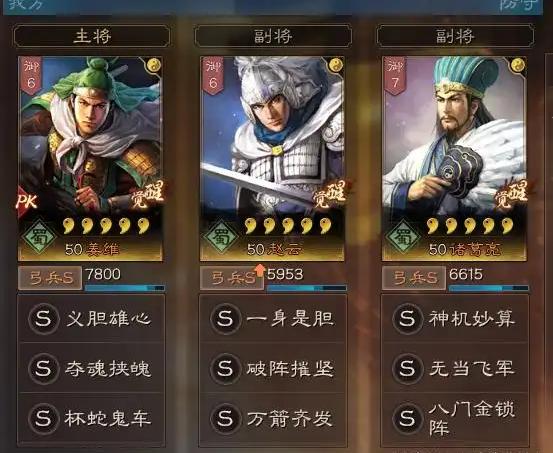Tap the 御 6 rank flag on 姜维
553x453 pixels.
click(x=31, y=76)
